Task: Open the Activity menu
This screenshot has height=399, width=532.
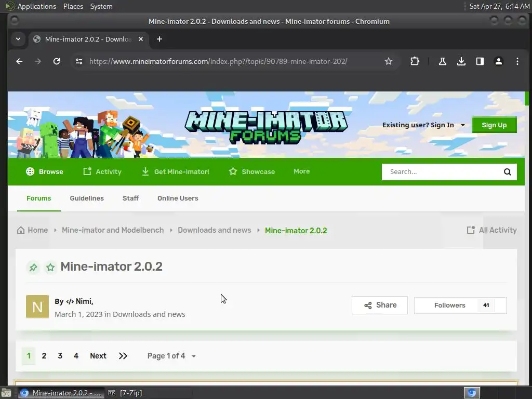Action: (x=102, y=171)
